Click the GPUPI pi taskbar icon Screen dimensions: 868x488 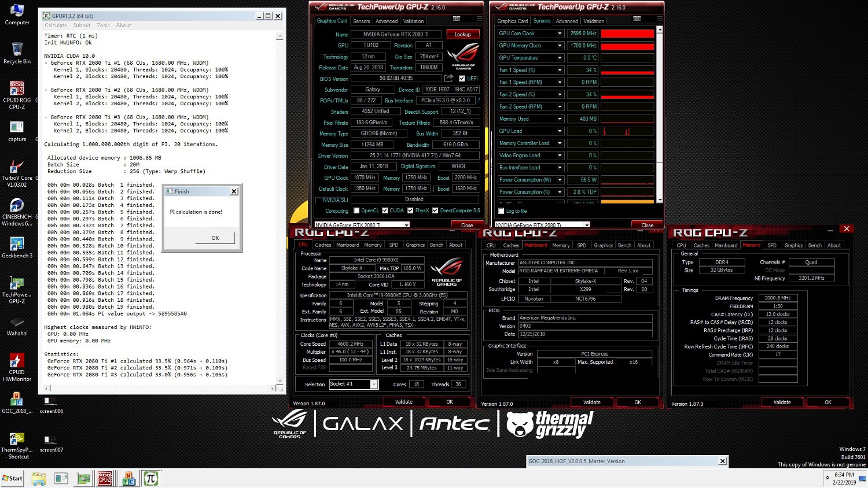[151, 478]
